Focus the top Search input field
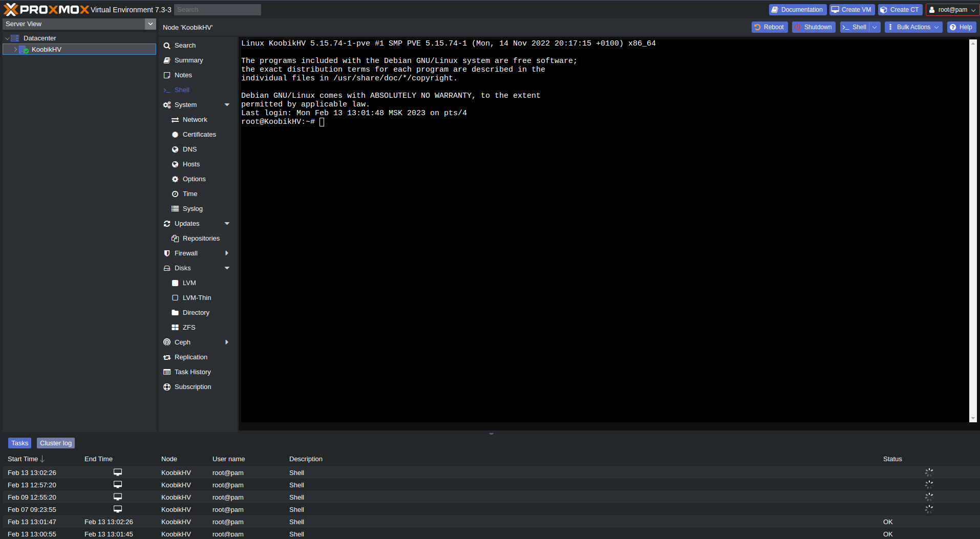This screenshot has height=539, width=980. (x=218, y=10)
